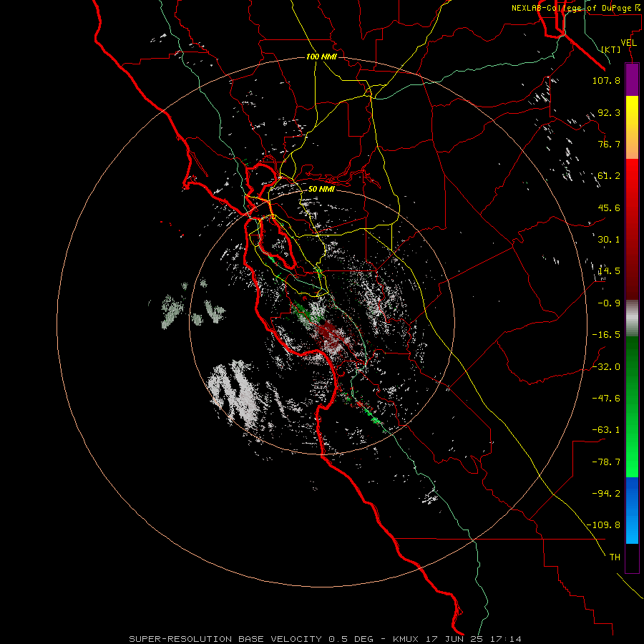Click the 14.5 velocity scale value
The width and height of the screenshot is (644, 644).
click(609, 271)
